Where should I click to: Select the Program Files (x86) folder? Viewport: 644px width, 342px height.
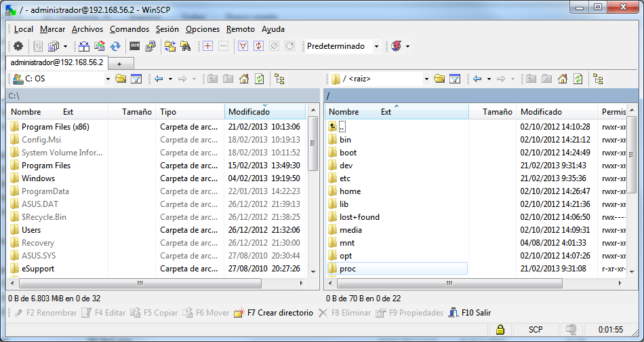tap(55, 127)
